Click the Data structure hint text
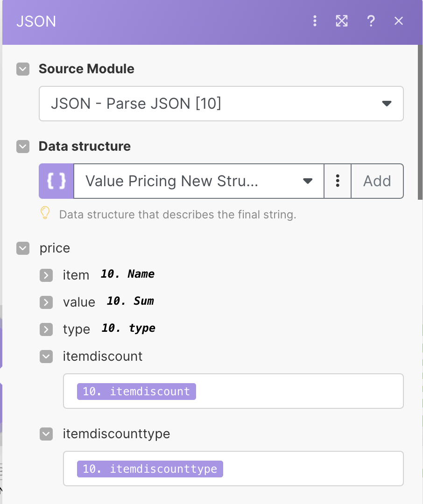423x504 pixels. 177,215
